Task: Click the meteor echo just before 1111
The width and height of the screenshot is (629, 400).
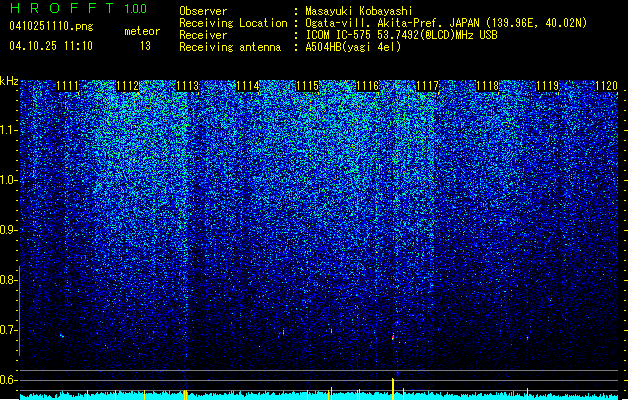Action: 62,335
